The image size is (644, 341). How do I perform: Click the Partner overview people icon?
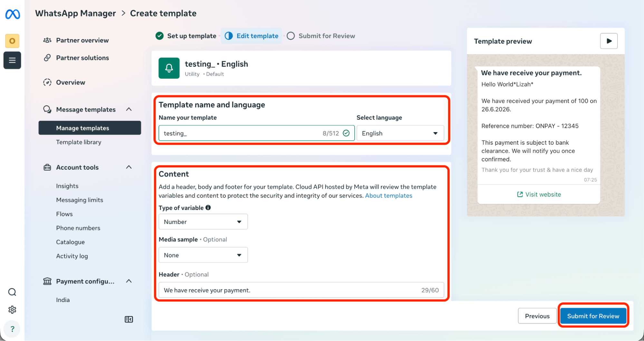(47, 40)
